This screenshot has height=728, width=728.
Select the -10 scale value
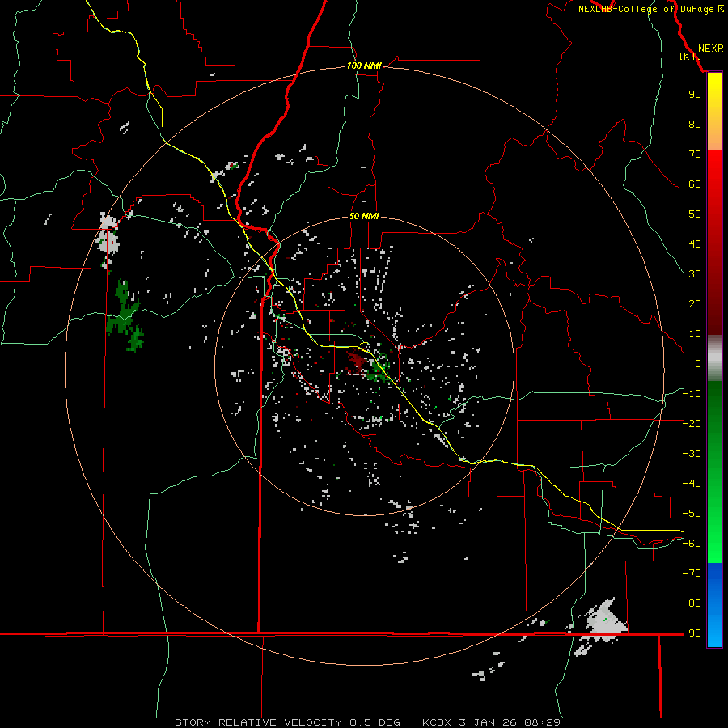[692, 394]
